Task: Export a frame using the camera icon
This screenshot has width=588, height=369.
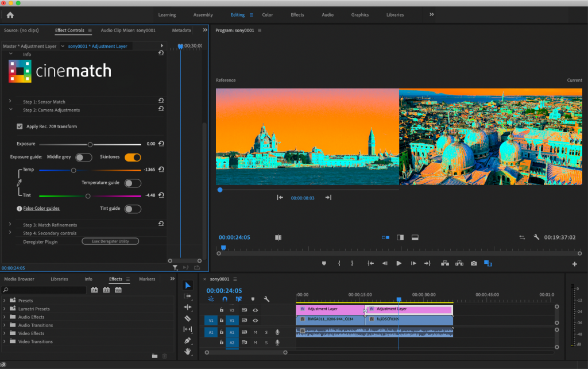Action: coord(474,263)
